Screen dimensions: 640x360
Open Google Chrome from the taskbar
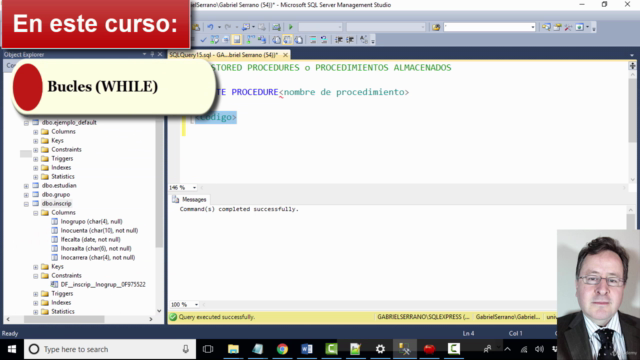click(x=282, y=349)
